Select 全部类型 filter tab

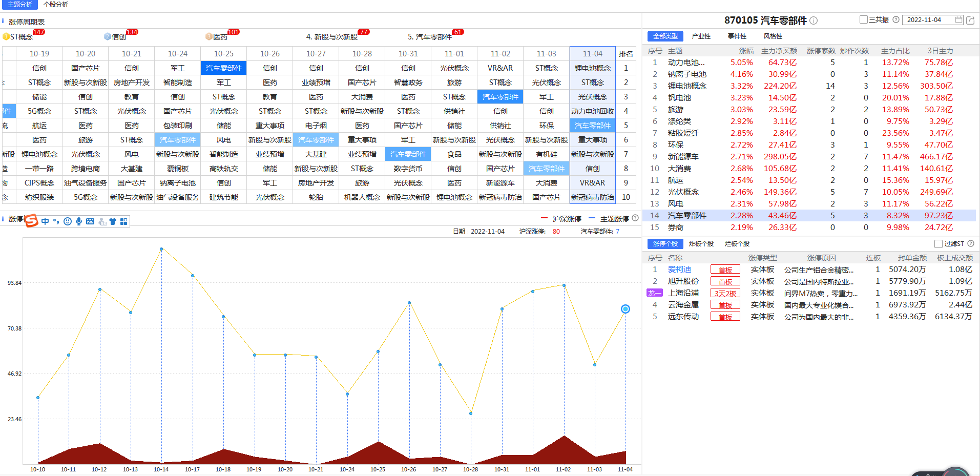pos(665,36)
